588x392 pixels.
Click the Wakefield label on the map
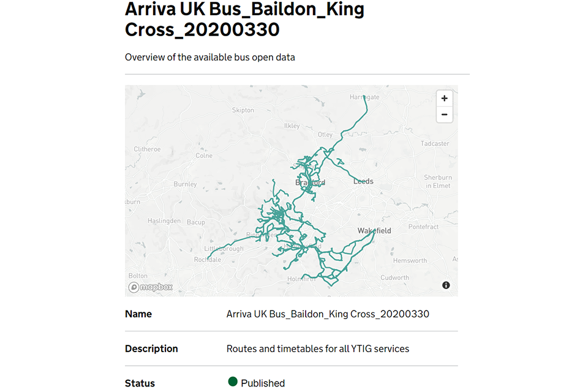click(x=374, y=230)
